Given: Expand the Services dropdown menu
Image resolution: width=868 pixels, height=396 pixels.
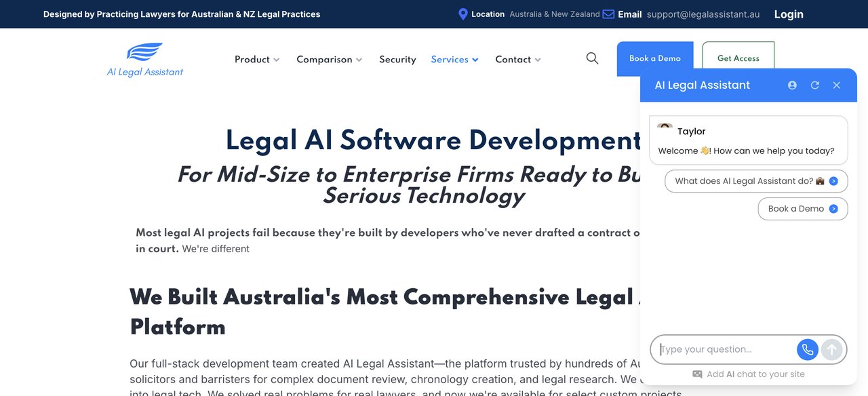Looking at the screenshot, I should click(455, 60).
